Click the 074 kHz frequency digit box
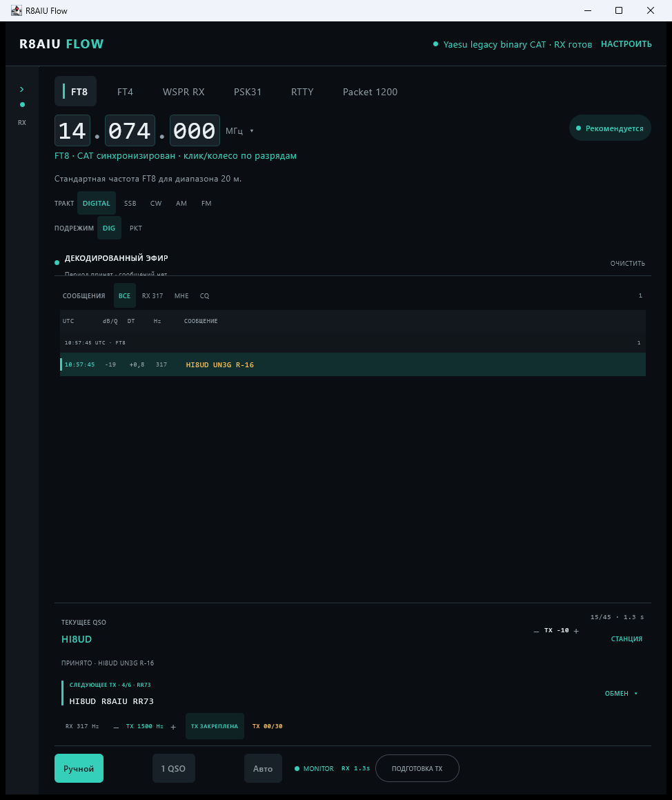The width and height of the screenshot is (672, 800). [x=130, y=130]
